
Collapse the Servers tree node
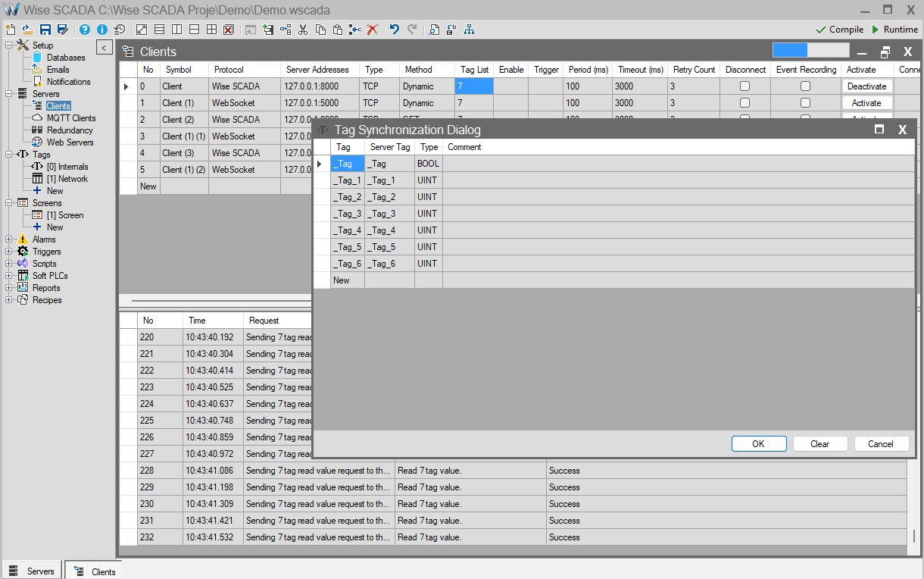pyautogui.click(x=9, y=94)
